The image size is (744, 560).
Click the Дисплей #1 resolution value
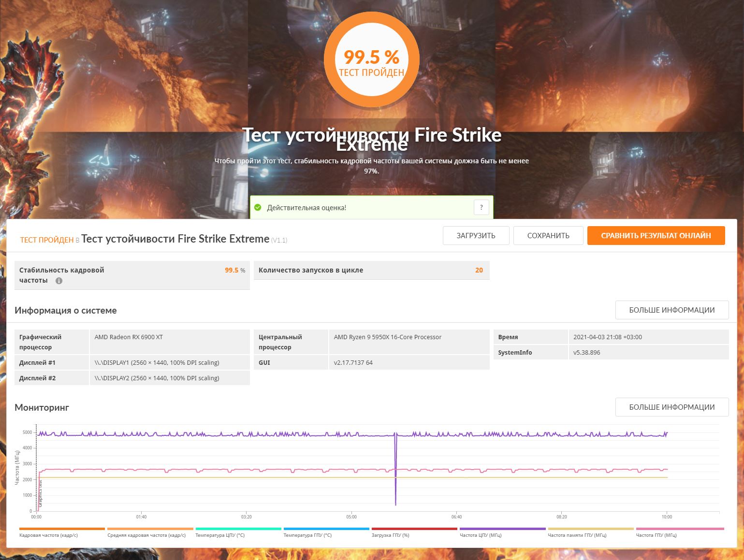pyautogui.click(x=157, y=363)
